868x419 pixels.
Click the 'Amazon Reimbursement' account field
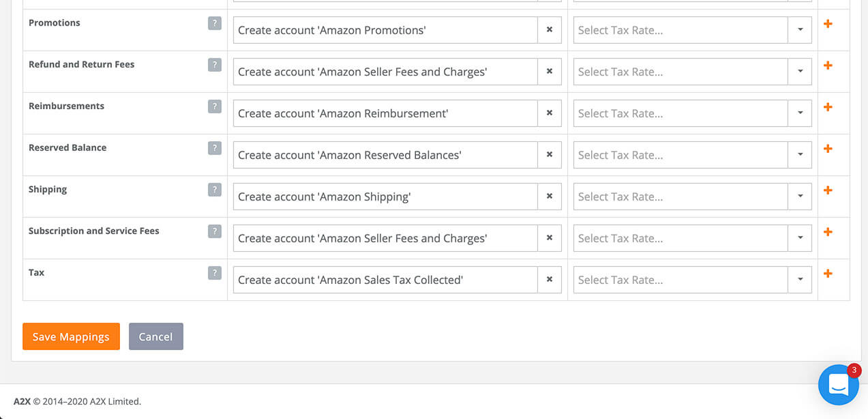click(385, 113)
